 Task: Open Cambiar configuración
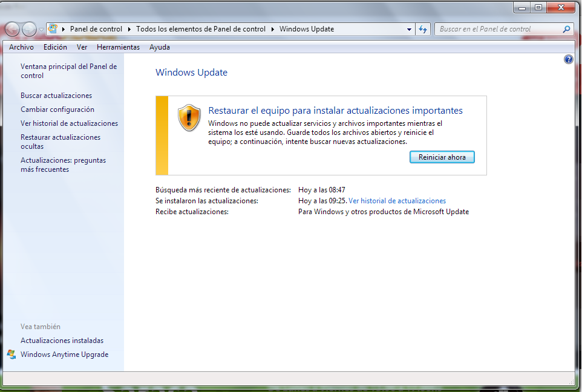point(57,109)
